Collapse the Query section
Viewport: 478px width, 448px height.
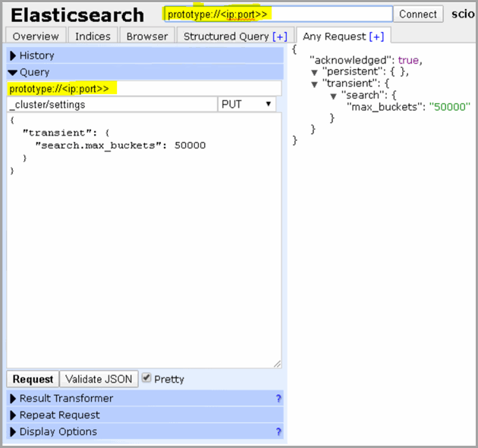(145, 72)
